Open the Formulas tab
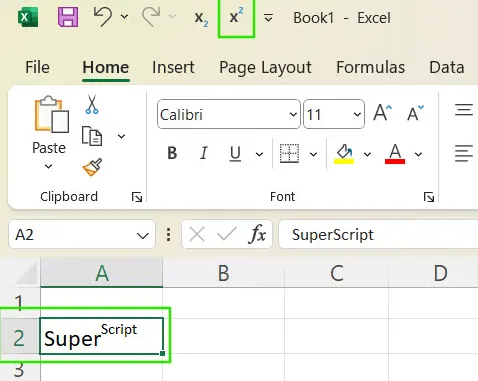Screen dimensions: 478x381 click(370, 67)
